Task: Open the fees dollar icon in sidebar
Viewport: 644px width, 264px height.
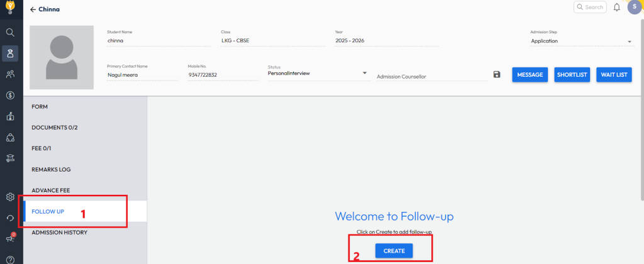Action: point(10,96)
